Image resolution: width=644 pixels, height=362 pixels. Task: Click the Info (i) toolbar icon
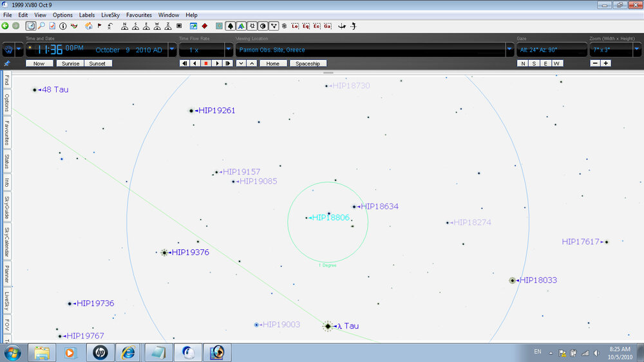point(63,26)
